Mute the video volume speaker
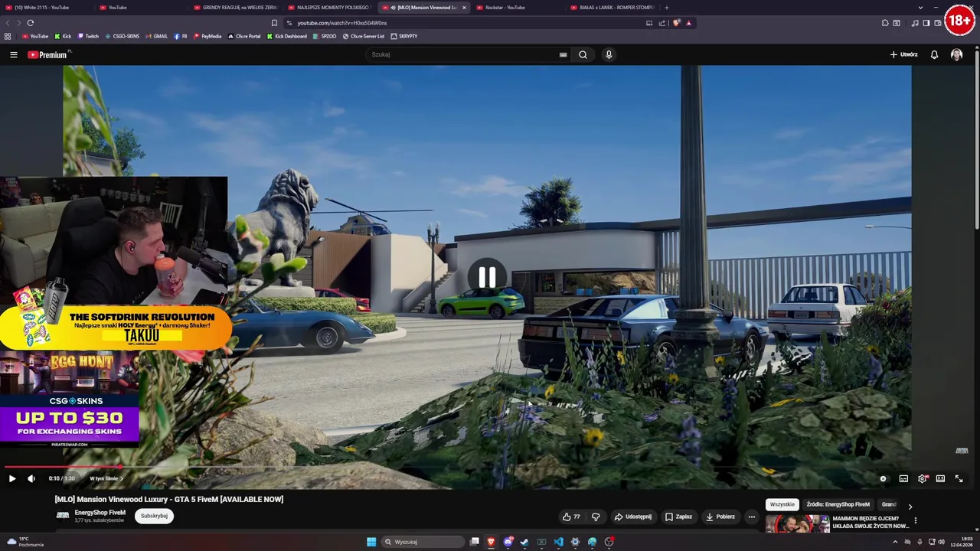Image resolution: width=980 pixels, height=551 pixels. click(31, 478)
